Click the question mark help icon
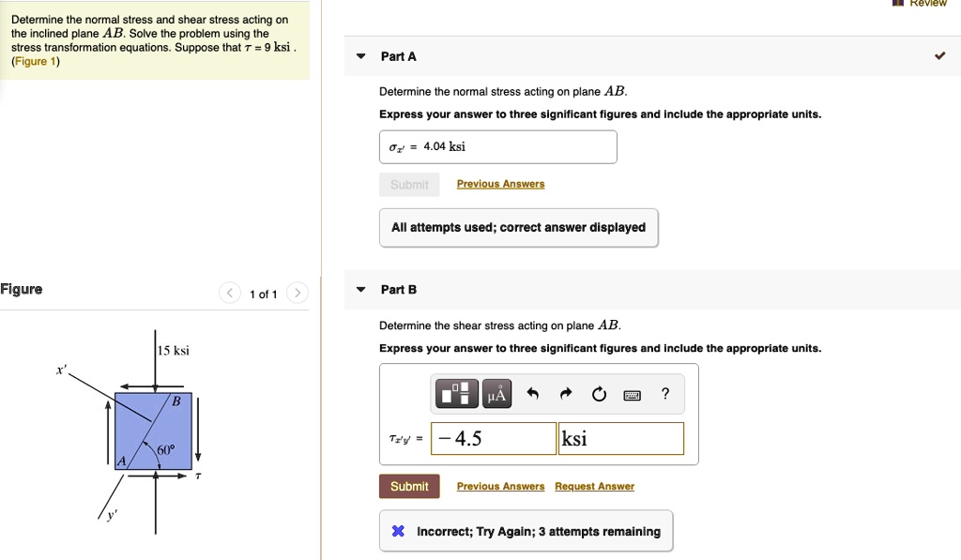The image size is (961, 560). 664,393
